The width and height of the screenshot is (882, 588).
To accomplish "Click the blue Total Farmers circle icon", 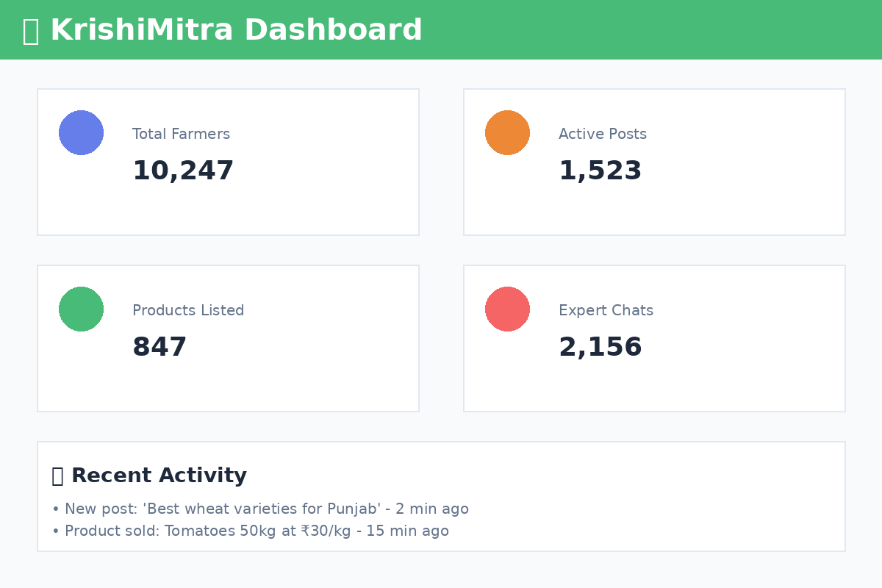I will pyautogui.click(x=81, y=132).
